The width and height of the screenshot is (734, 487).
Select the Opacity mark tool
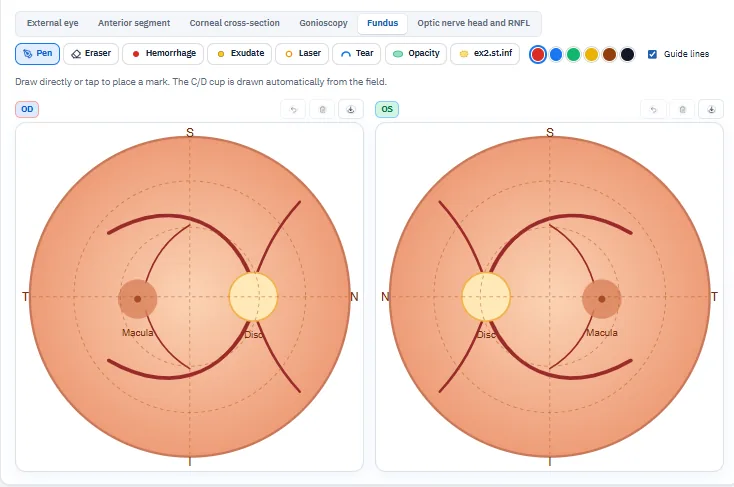pos(416,53)
